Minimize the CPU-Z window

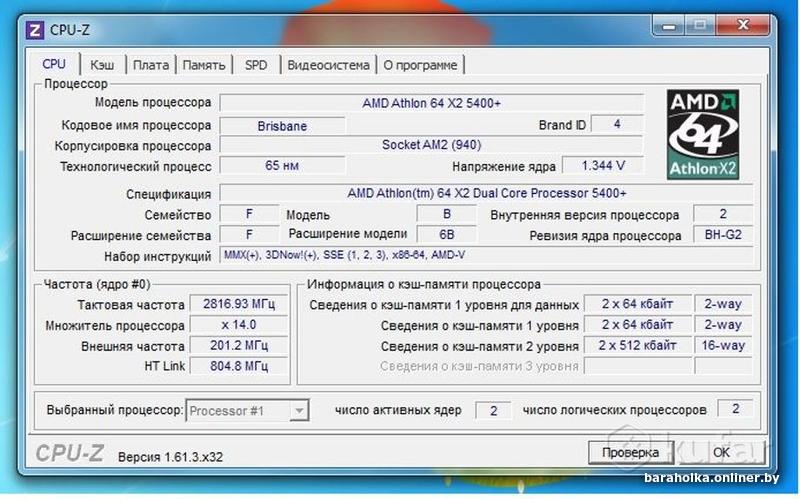669,26
